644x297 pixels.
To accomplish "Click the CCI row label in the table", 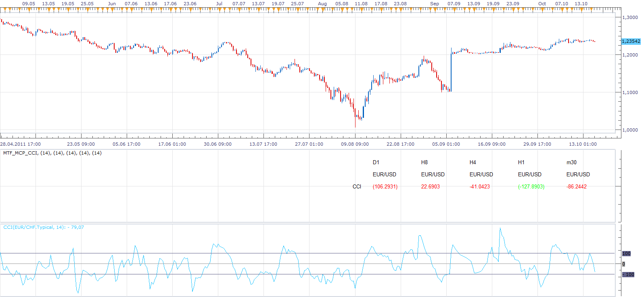I will 357,186.
